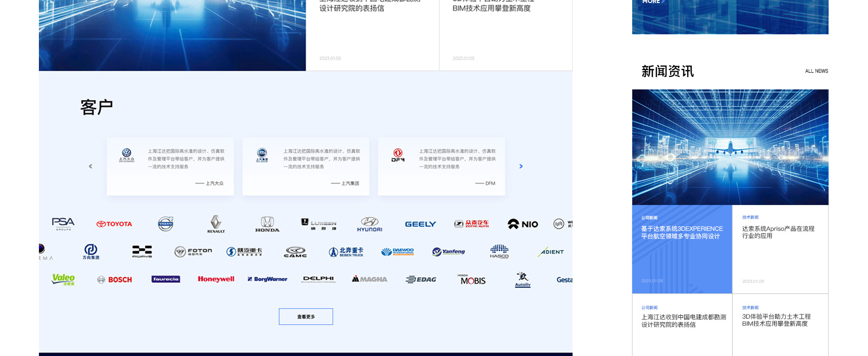This screenshot has width=868, height=356.
Task: Click the EDAG logo
Action: [x=421, y=279]
